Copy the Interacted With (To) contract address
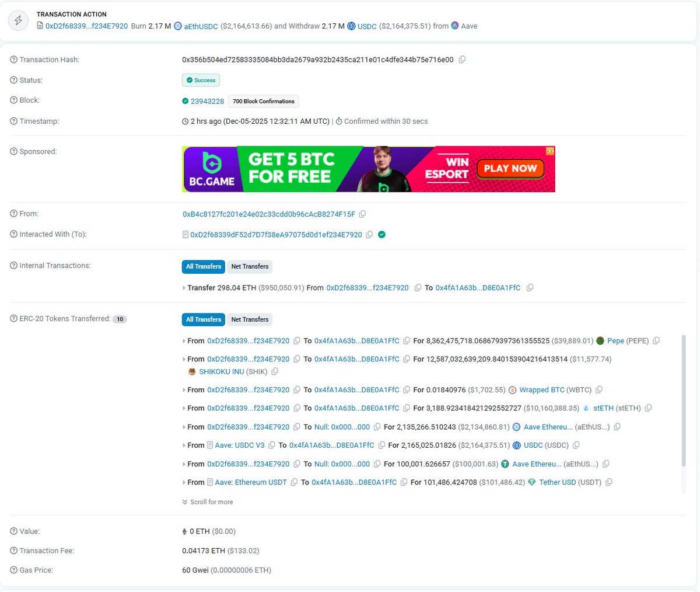Screen dimensions: 700x592 [369, 235]
